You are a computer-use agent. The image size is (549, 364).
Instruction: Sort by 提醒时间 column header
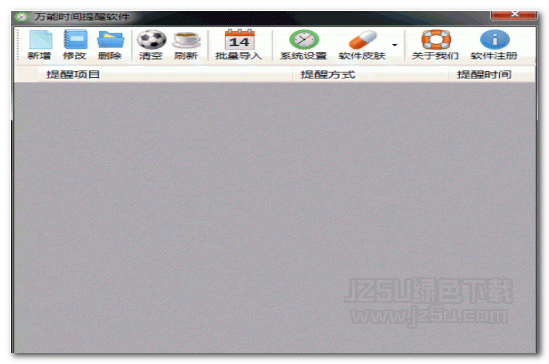[492, 74]
